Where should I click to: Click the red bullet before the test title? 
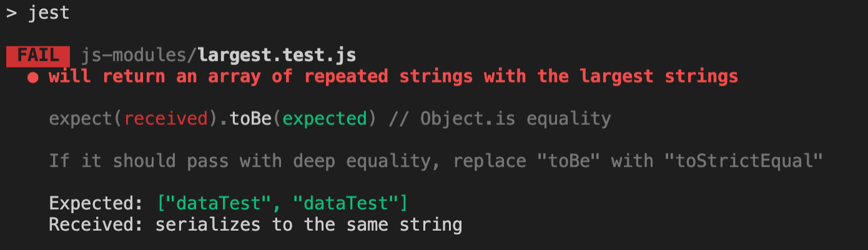(31, 77)
